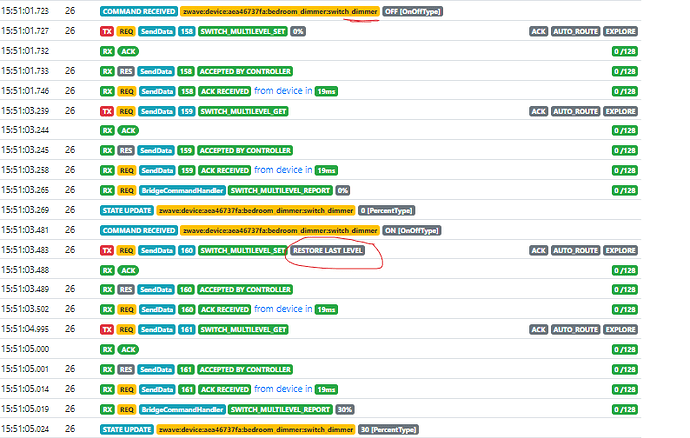690x438 pixels.
Task: Click ACK RECEIVED badge at 15:51:03.502
Action: [x=224, y=309]
